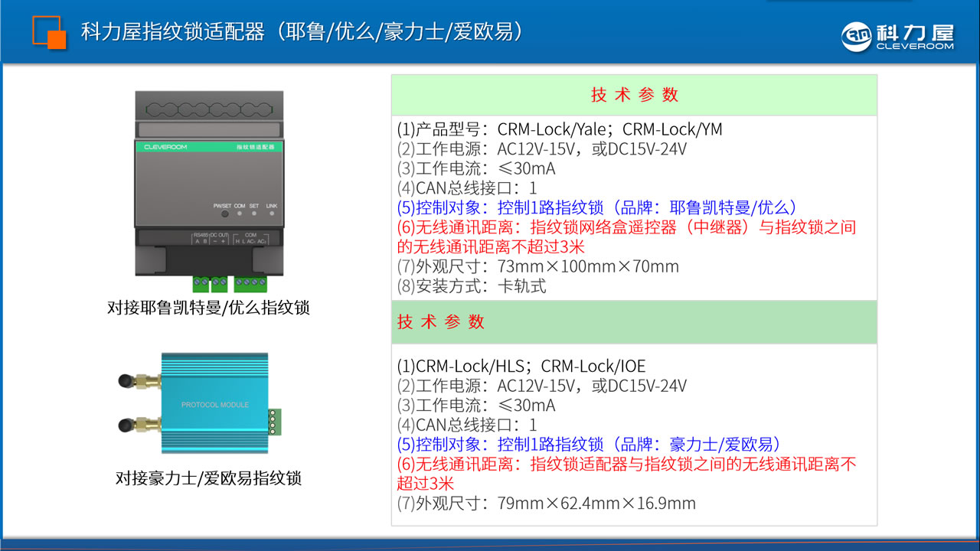Click the Cleveroom logo in the header
Viewport: 980px width, 551px height.
click(x=898, y=36)
